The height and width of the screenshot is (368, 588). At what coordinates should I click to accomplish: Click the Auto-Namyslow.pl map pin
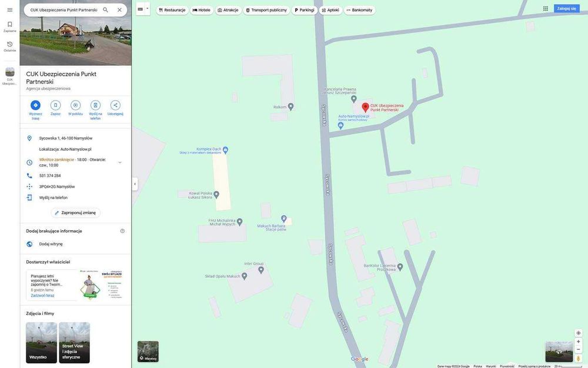[340, 126]
